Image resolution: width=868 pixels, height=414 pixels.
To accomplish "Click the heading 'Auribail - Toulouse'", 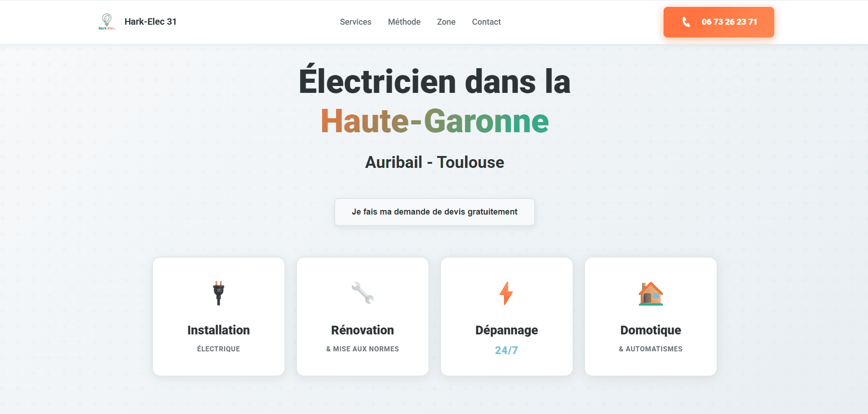I will (x=434, y=162).
